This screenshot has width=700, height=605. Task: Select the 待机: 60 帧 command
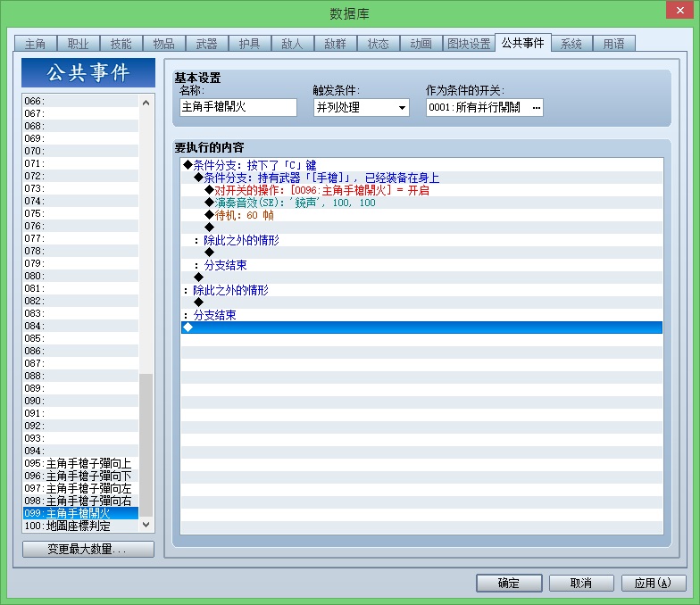[x=421, y=215]
